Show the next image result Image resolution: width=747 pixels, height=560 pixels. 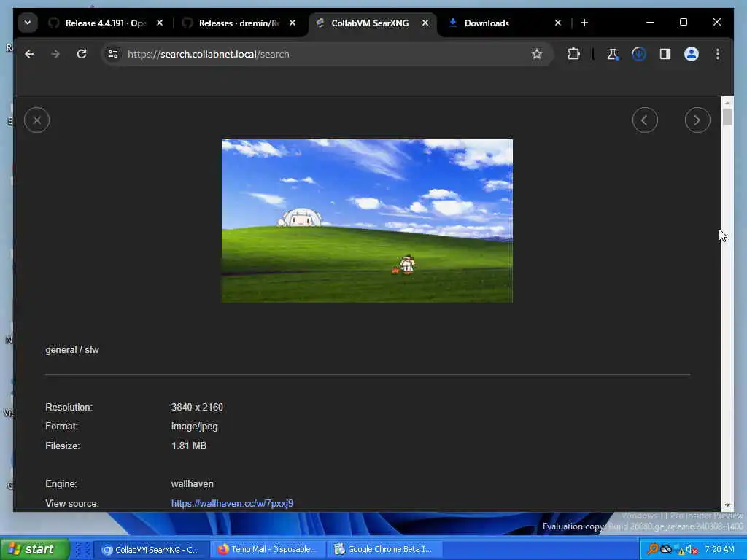tap(697, 120)
